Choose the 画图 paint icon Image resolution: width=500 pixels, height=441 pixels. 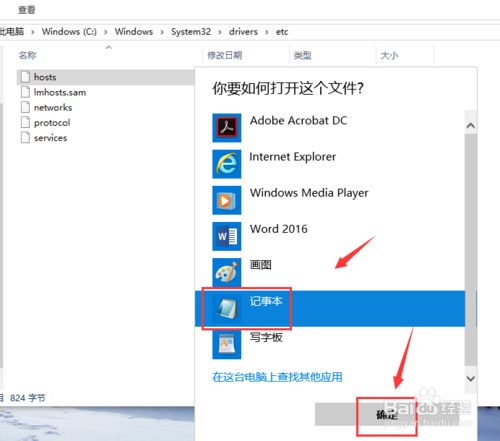tap(227, 272)
